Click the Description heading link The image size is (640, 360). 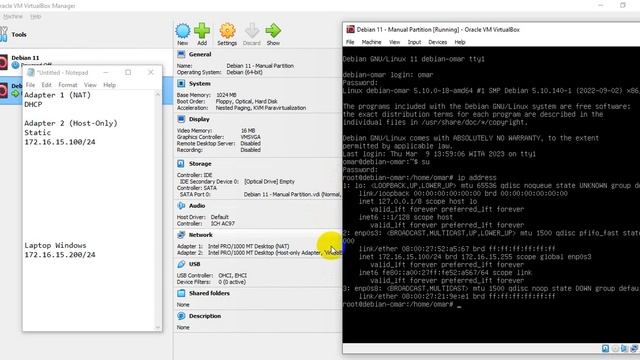click(x=204, y=316)
